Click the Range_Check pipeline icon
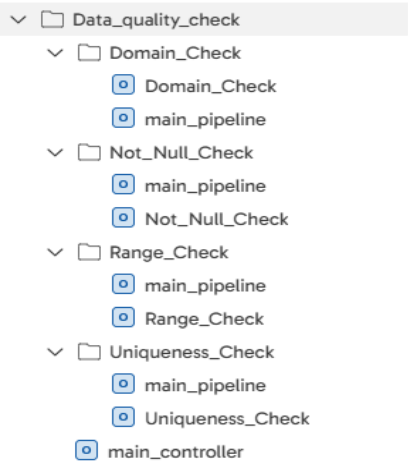The height and width of the screenshot is (471, 408). point(123,317)
